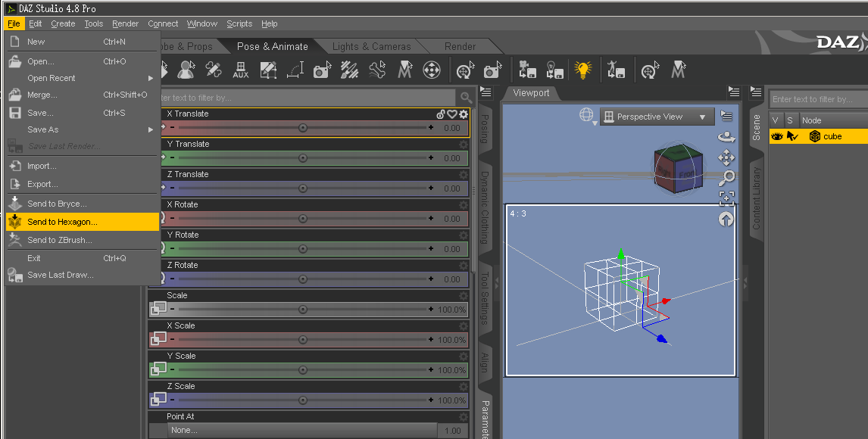
Task: Open the Scene pane options menu
Action: [x=756, y=92]
